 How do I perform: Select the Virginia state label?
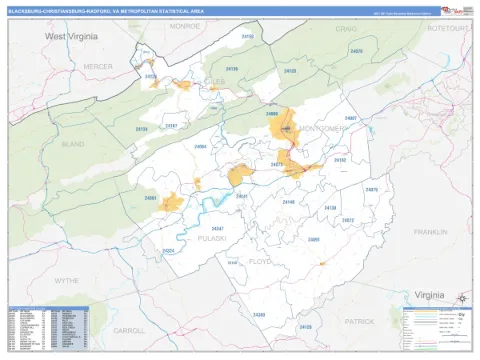pyautogui.click(x=429, y=295)
